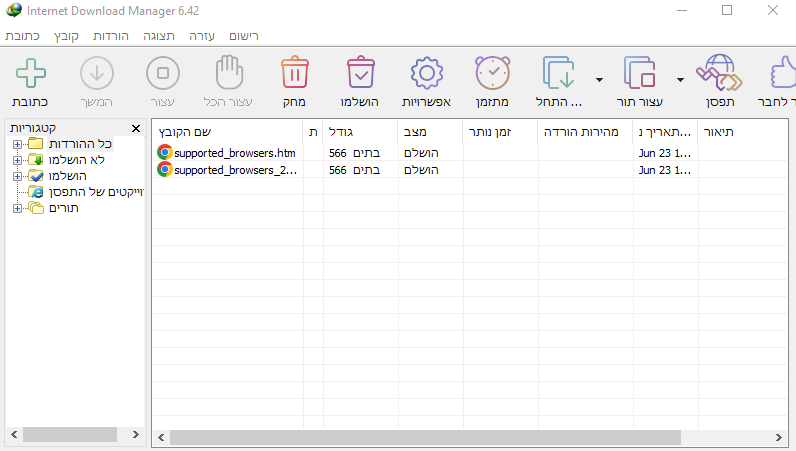The width and height of the screenshot is (796, 451).
Task: Open Start Queue dropdown arrow
Action: [x=600, y=80]
